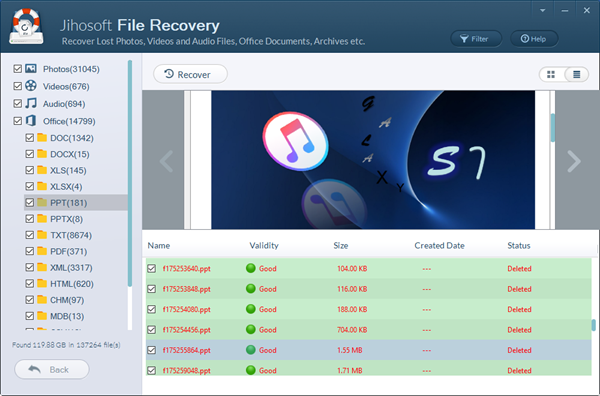Uncheck file f175254456.ppt

tap(152, 329)
